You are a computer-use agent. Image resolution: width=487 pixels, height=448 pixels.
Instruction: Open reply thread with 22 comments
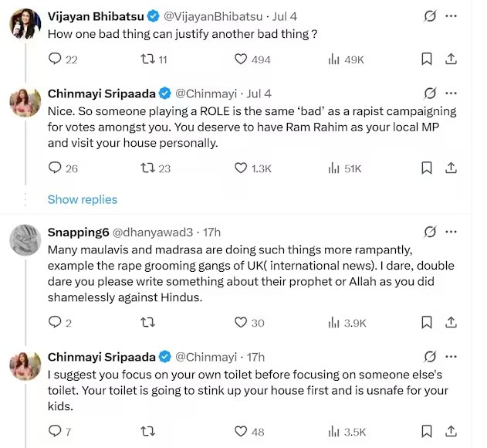[x=63, y=59]
